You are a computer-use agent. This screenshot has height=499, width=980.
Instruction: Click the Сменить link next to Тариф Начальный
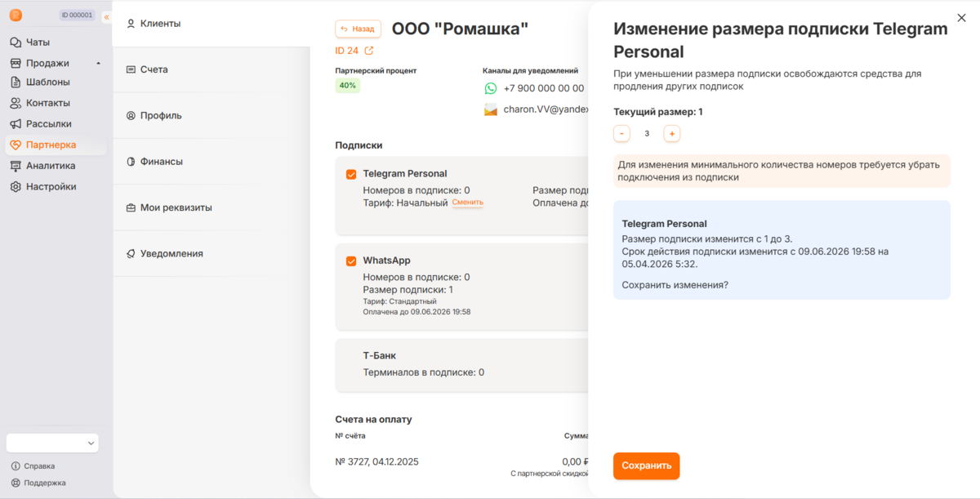click(467, 201)
